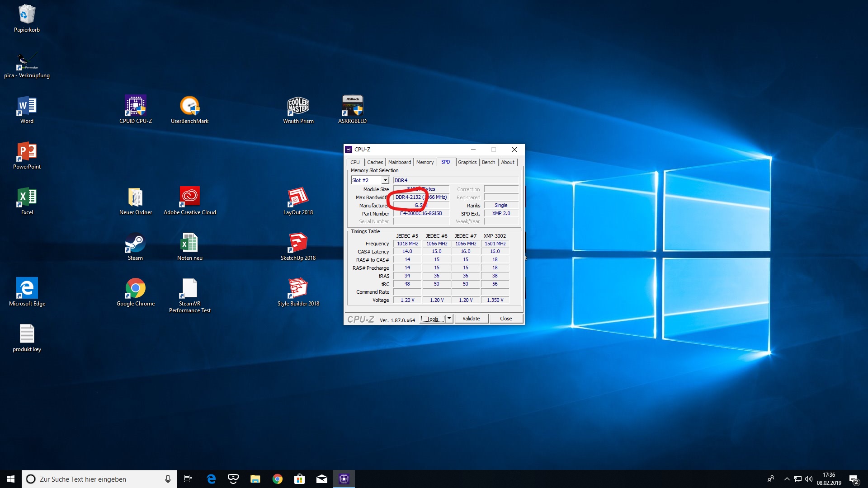The height and width of the screenshot is (488, 868).
Task: Select the SteamVR Performance Test file
Action: 189,296
